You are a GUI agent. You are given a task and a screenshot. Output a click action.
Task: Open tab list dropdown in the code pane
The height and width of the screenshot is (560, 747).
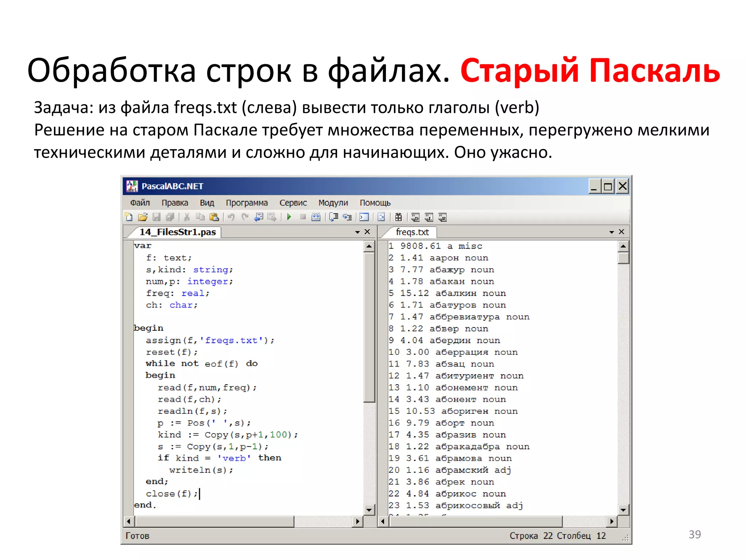[x=357, y=232]
